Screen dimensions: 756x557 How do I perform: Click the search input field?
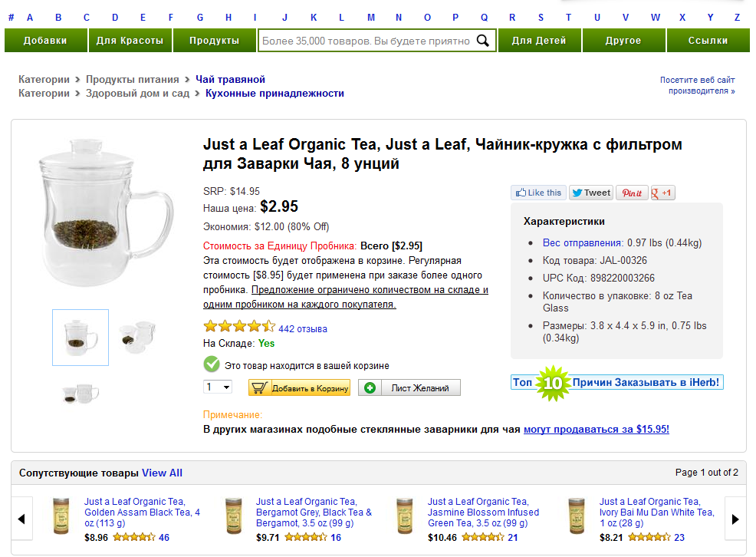[x=366, y=41]
